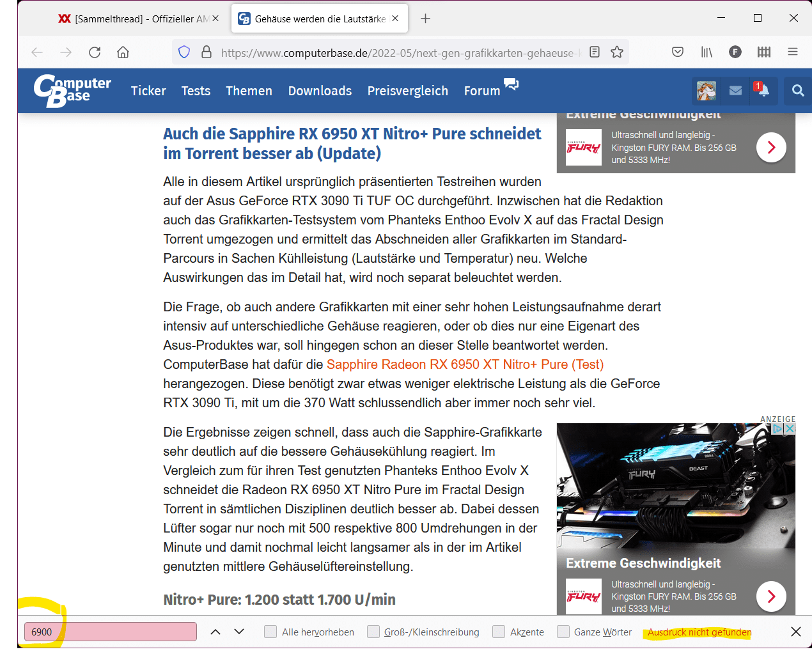Open the Firefox library icon
Viewport: 812px width, 654px height.
pos(707,52)
